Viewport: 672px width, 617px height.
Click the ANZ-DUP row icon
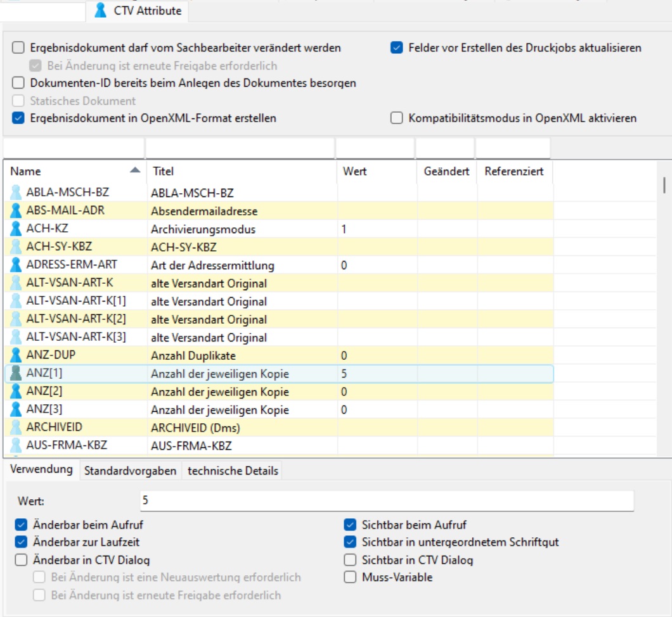(16, 355)
